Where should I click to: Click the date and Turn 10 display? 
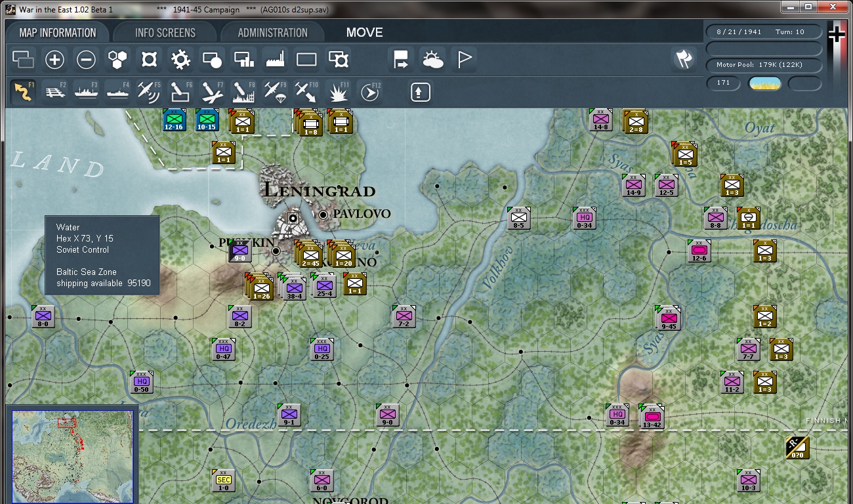pyautogui.click(x=763, y=31)
